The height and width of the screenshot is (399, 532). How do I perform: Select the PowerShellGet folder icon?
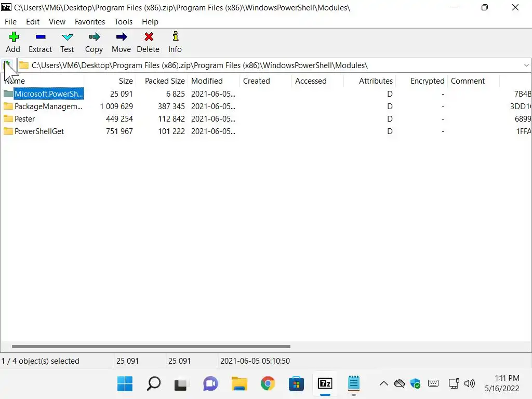(8, 131)
